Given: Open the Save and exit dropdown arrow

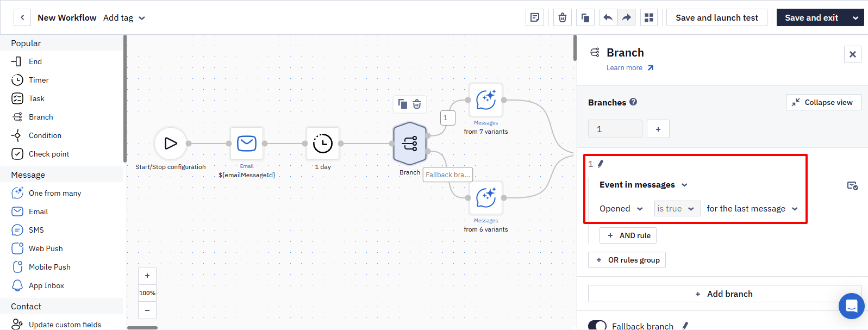Looking at the screenshot, I should pyautogui.click(x=855, y=17).
